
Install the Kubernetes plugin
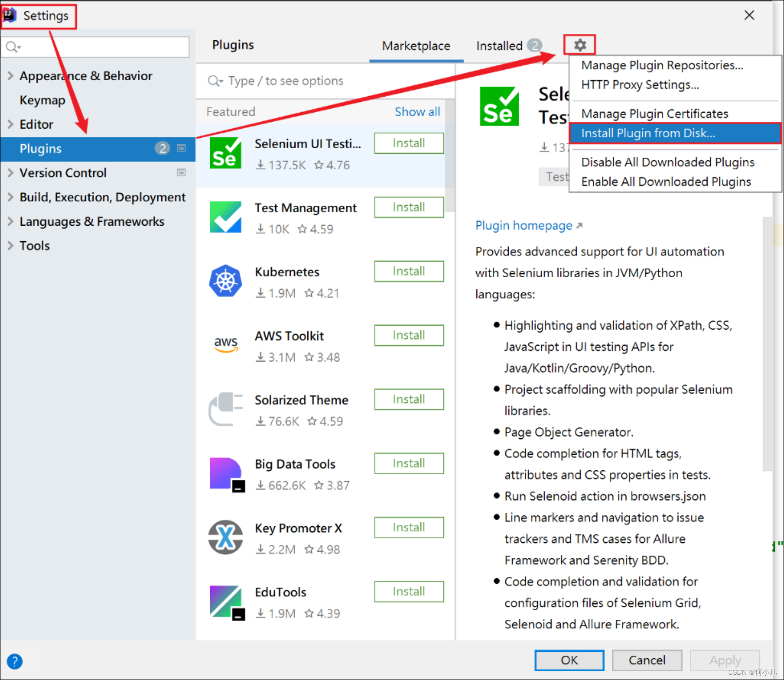pos(409,271)
